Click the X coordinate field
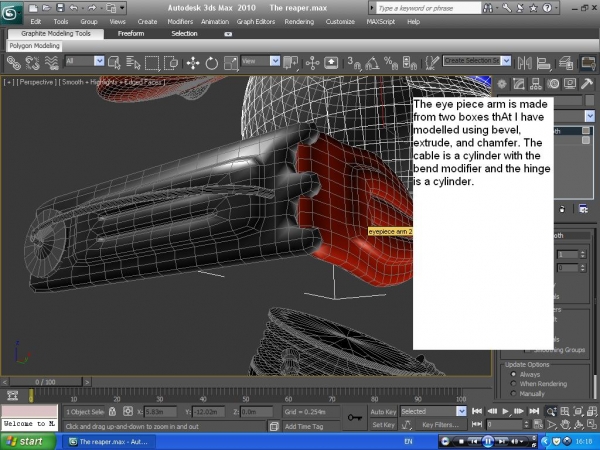The height and width of the screenshot is (450, 600). click(161, 412)
